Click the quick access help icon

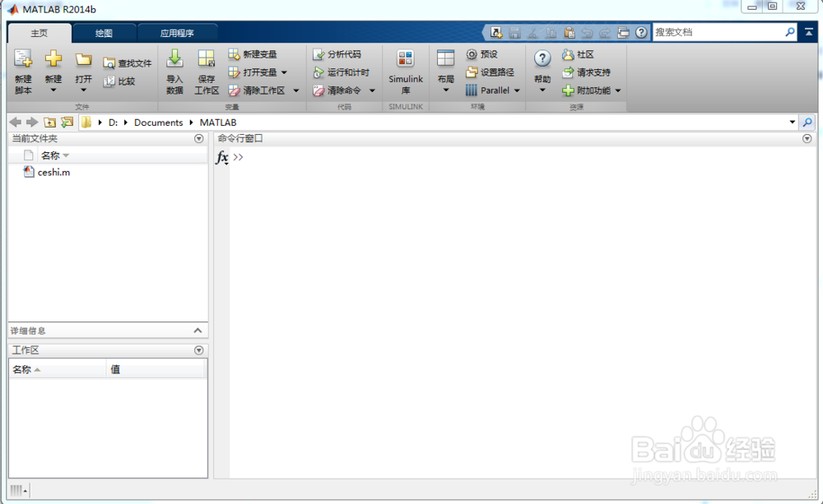click(x=641, y=33)
